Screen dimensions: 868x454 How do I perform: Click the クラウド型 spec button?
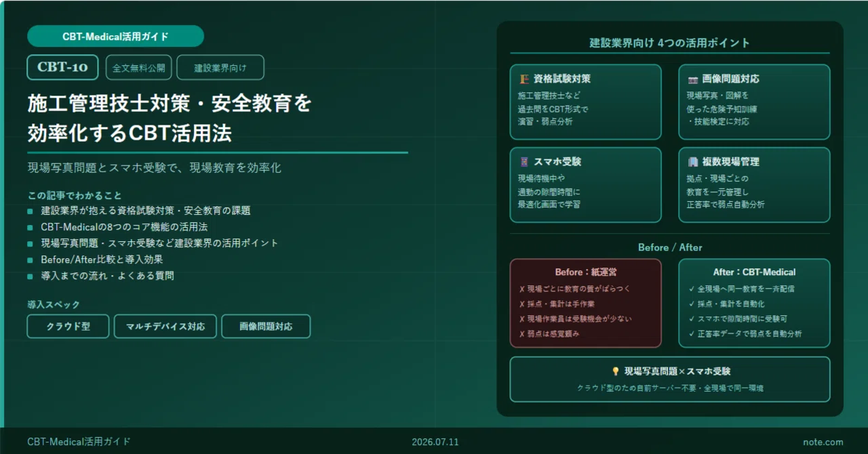click(68, 326)
